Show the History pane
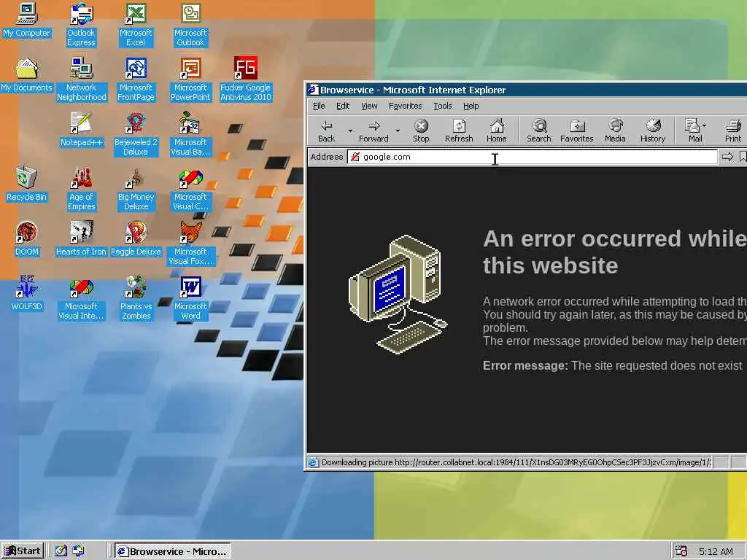This screenshot has height=560, width=747. (653, 131)
